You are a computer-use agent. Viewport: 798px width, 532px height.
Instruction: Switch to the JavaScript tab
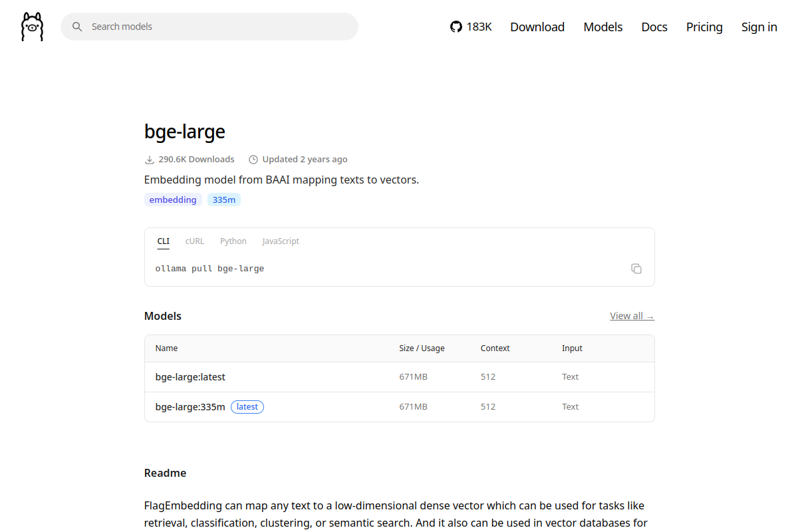[x=281, y=241]
